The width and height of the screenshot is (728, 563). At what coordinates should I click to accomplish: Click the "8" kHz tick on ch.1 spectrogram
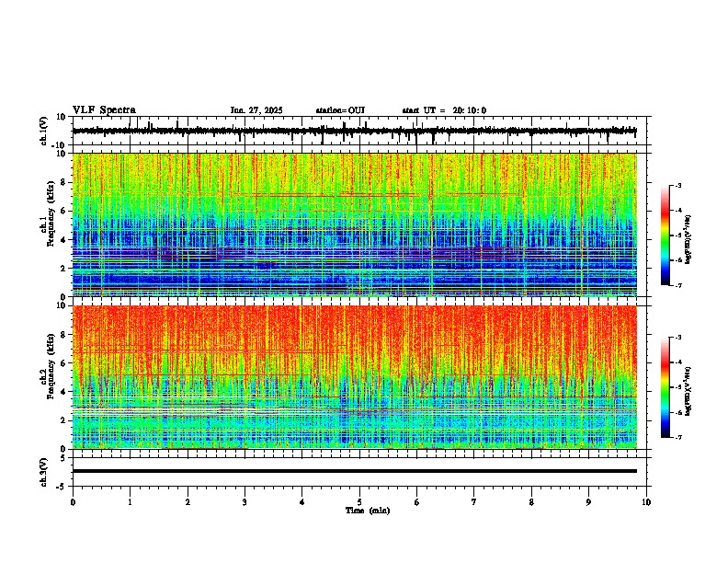65,182
